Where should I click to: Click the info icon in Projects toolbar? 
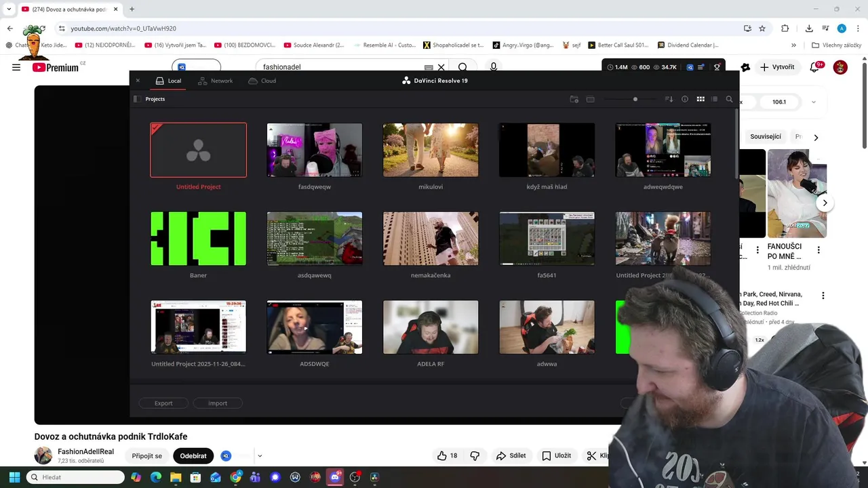685,99
